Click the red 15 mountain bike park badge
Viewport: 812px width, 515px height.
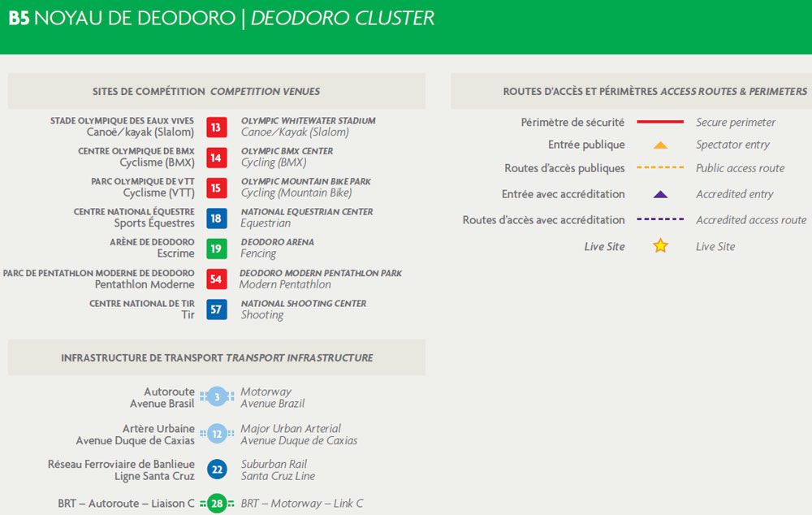[216, 188]
